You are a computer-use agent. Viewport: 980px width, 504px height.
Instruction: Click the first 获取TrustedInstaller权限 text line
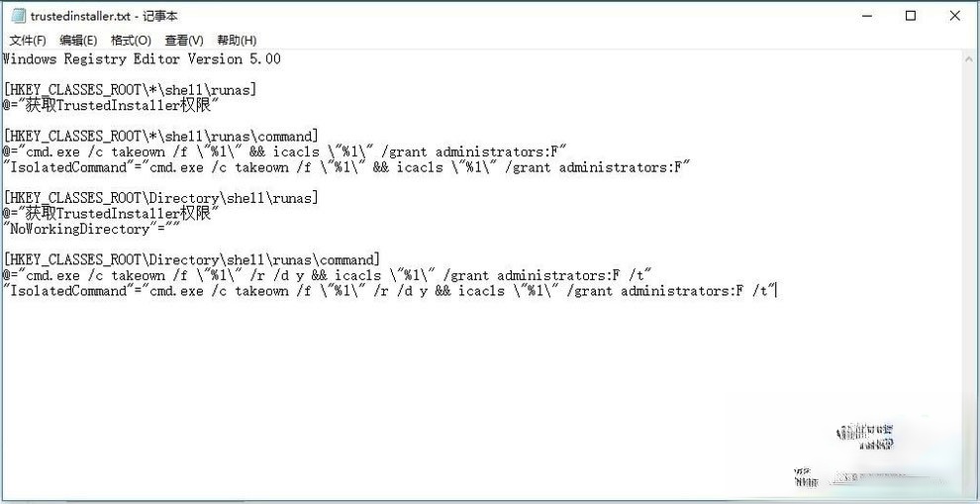pyautogui.click(x=111, y=106)
